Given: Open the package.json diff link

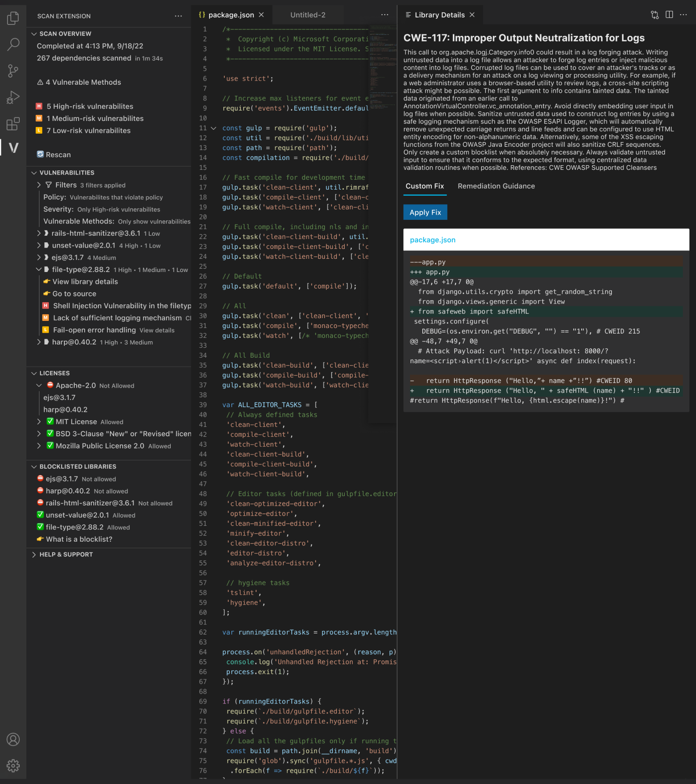Looking at the screenshot, I should (x=433, y=240).
